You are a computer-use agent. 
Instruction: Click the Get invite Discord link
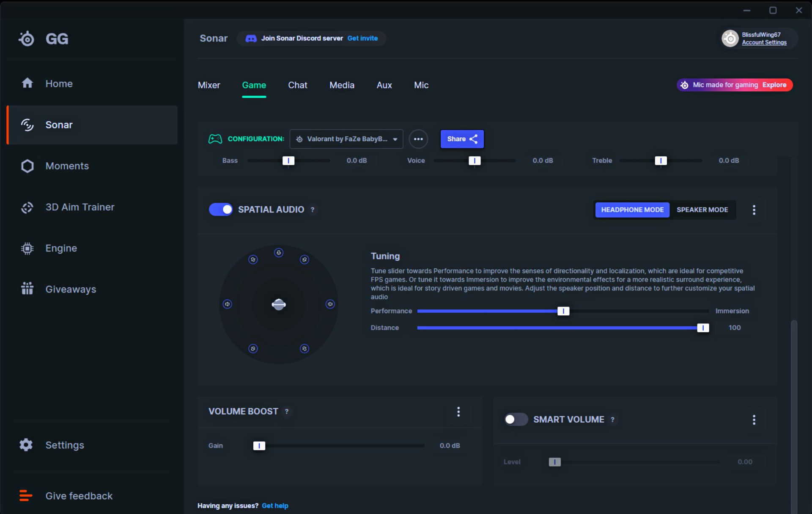[362, 38]
